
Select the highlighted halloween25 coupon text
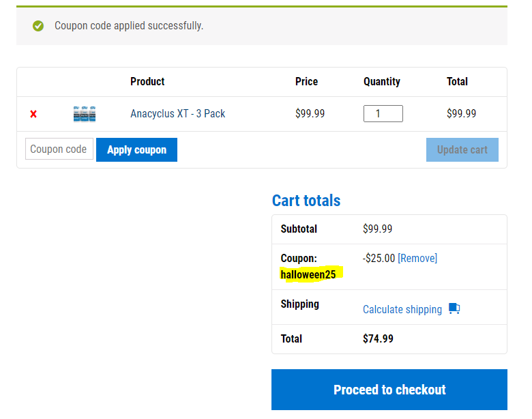(308, 274)
